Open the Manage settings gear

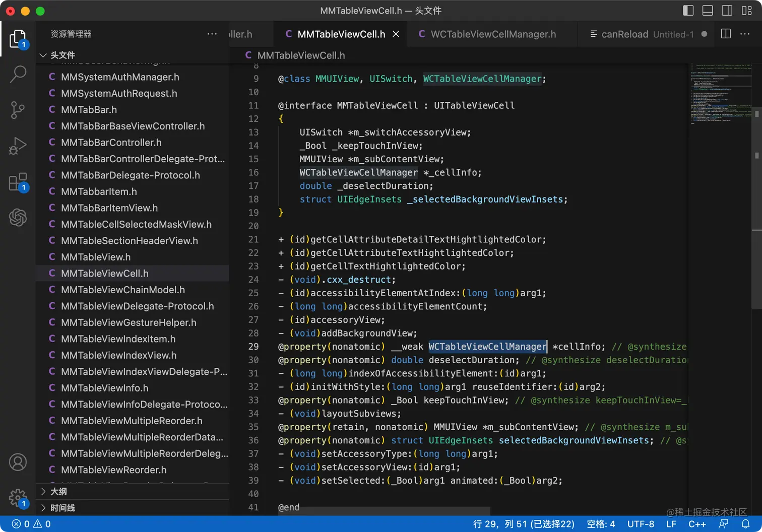18,498
